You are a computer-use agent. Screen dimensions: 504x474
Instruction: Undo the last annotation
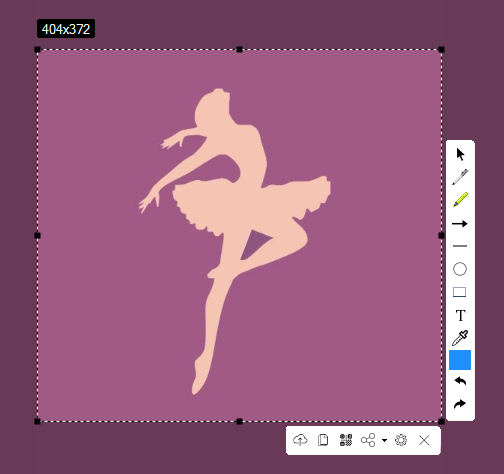[x=460, y=381]
